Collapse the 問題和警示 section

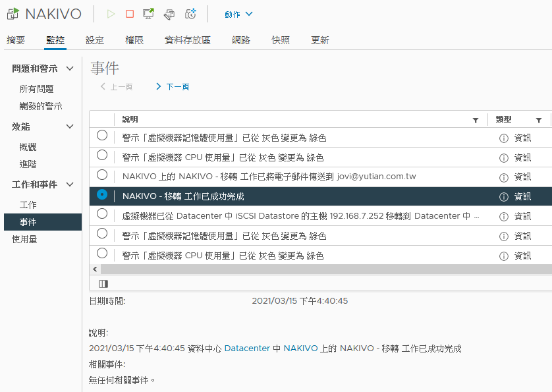click(x=70, y=69)
